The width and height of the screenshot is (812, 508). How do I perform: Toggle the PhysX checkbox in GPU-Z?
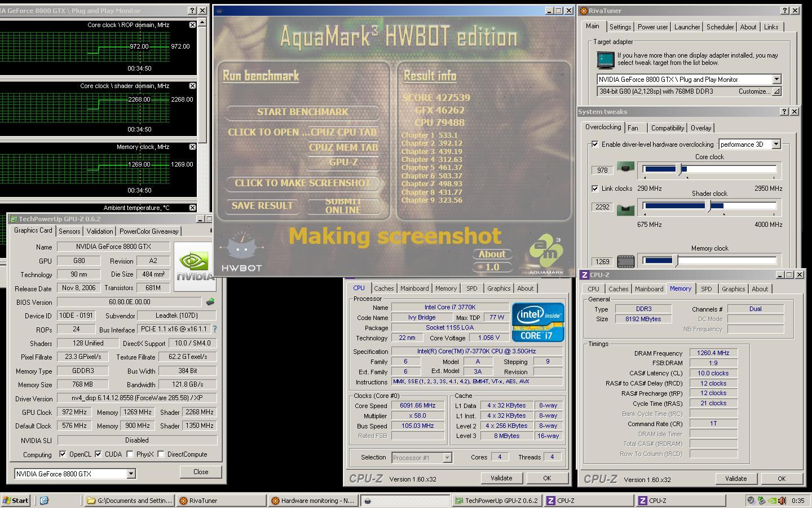[130, 454]
